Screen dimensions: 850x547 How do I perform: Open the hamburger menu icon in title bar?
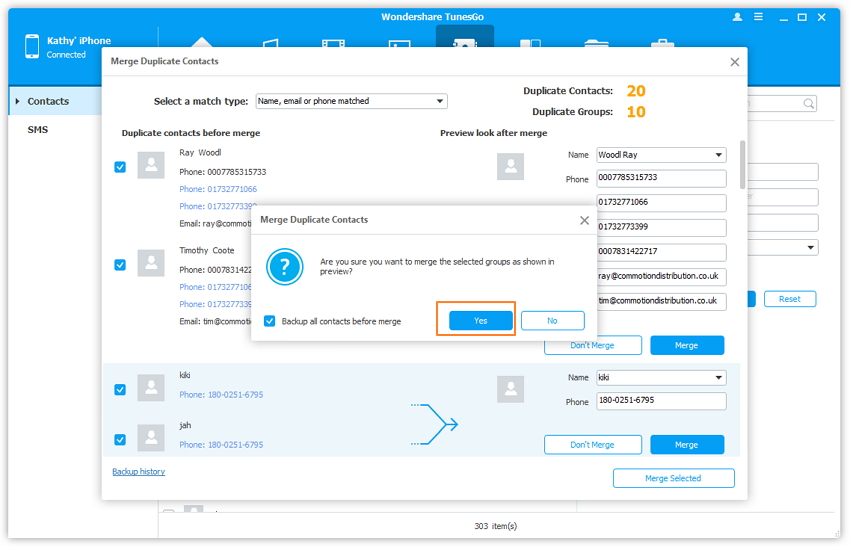[x=760, y=17]
